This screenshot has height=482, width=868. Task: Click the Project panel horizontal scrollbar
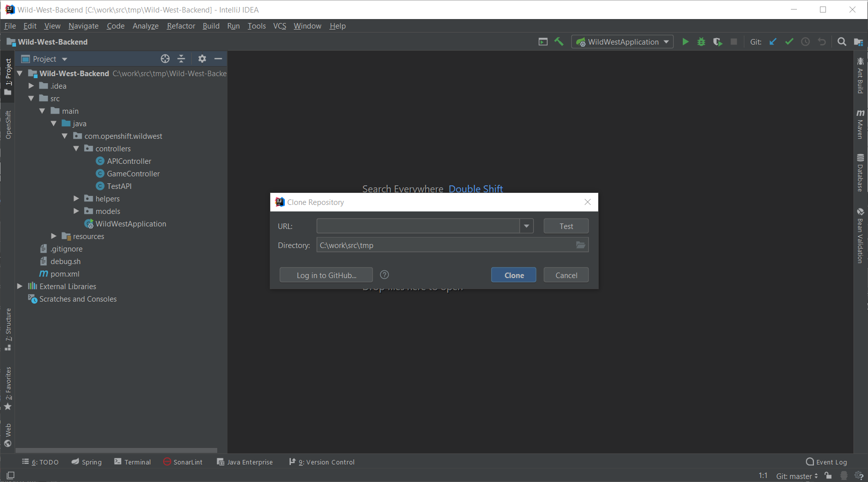click(x=117, y=450)
